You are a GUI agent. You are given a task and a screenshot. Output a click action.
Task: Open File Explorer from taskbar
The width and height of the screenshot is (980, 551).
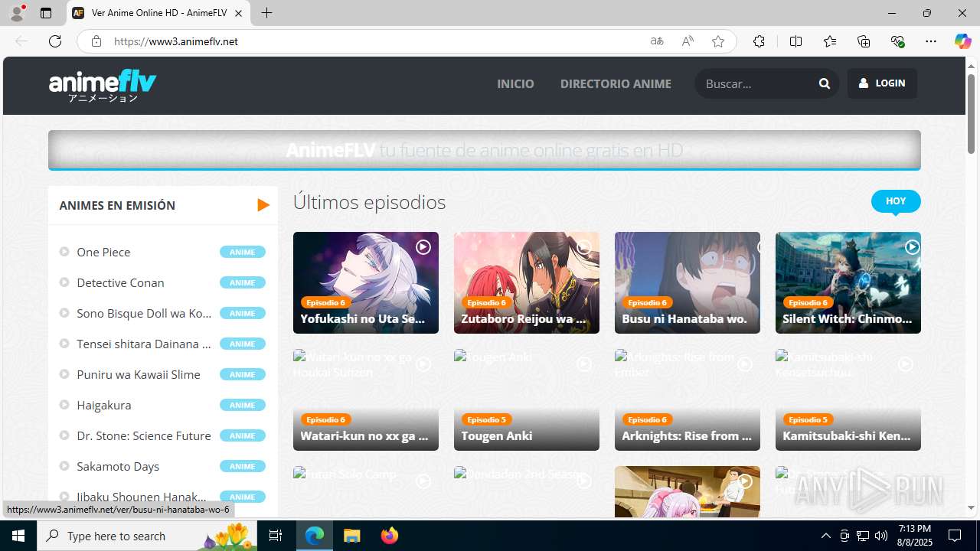351,536
